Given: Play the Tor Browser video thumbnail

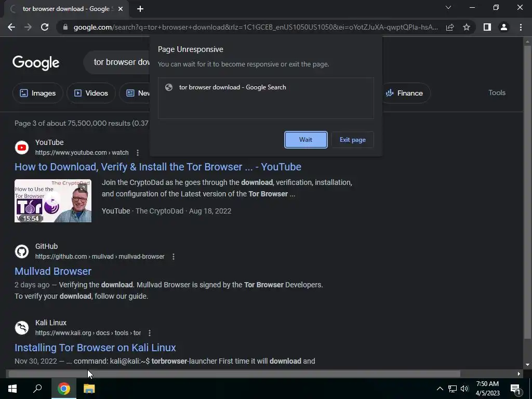Looking at the screenshot, I should (x=53, y=201).
